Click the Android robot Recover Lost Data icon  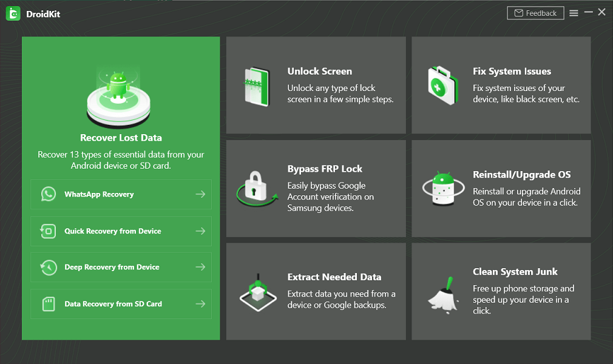click(x=119, y=97)
